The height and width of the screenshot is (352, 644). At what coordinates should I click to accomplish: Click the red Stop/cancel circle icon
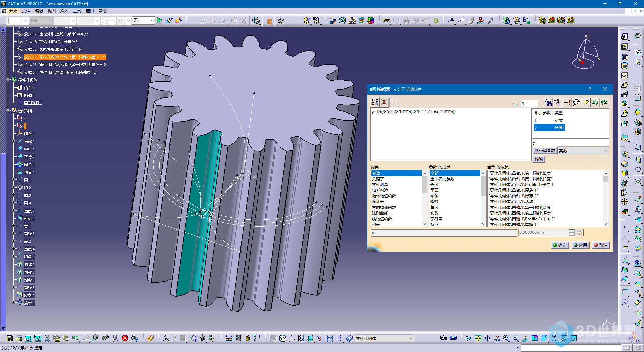125,338
